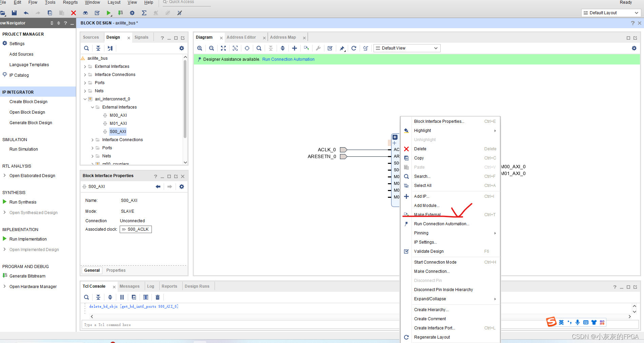
Task: Switch to Properties tab in Block Interface Properties
Action: [x=116, y=270]
